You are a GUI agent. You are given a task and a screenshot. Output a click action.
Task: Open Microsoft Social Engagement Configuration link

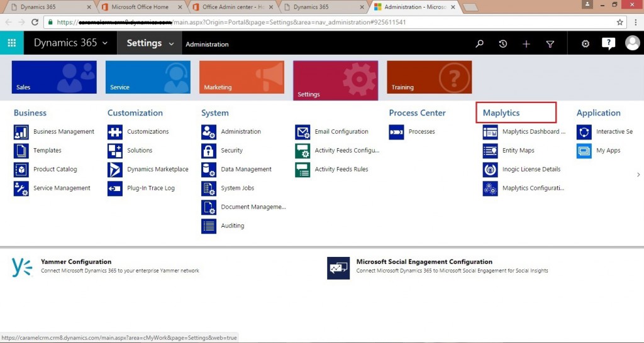425,262
